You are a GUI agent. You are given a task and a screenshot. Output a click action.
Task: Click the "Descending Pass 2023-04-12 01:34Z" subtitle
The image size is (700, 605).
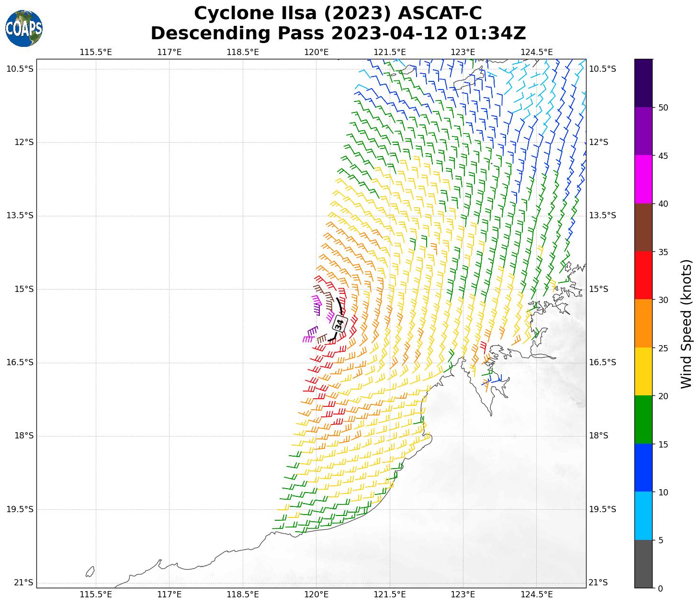pos(338,34)
